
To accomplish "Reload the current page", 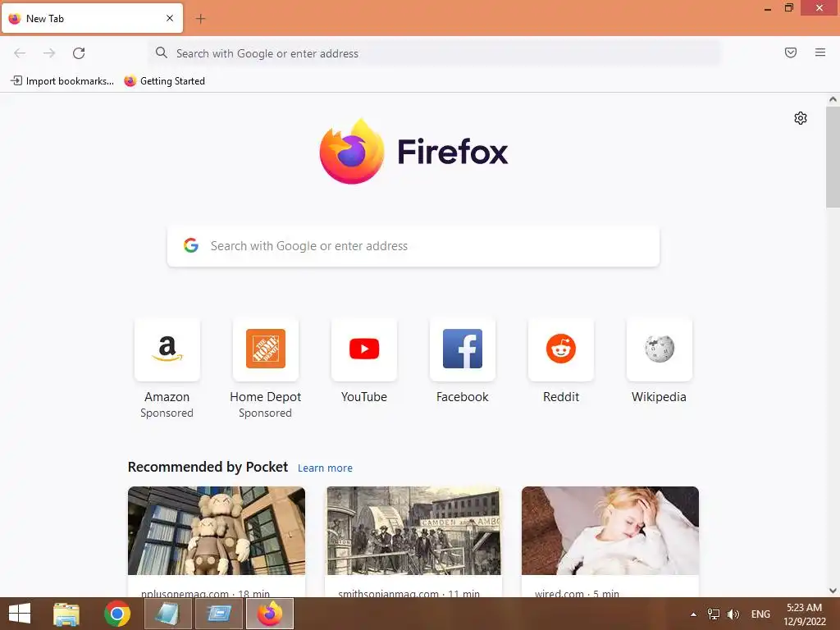I will point(79,53).
